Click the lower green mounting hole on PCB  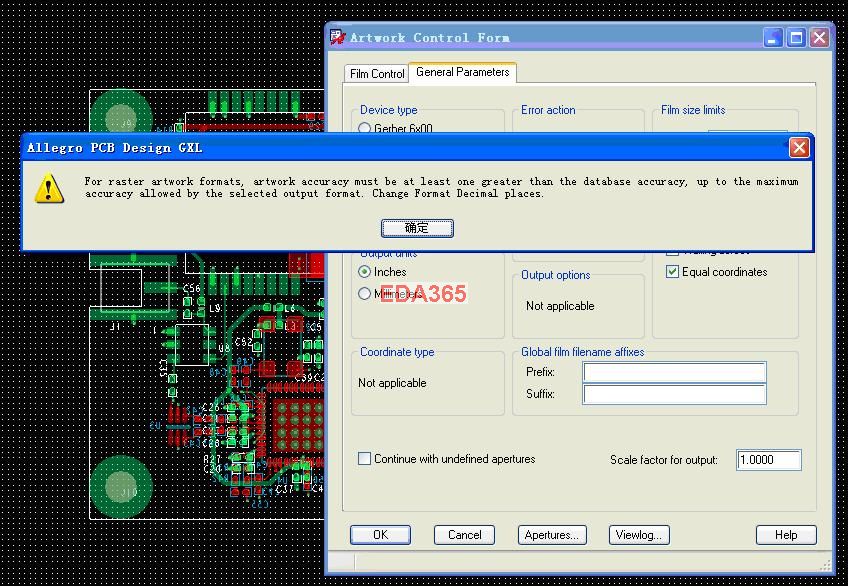point(121,487)
